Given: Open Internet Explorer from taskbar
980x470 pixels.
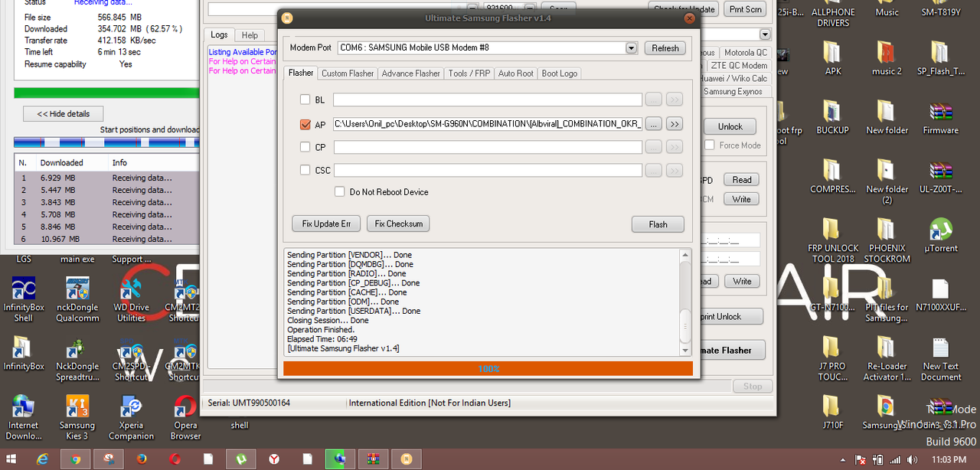Looking at the screenshot, I should 43,459.
